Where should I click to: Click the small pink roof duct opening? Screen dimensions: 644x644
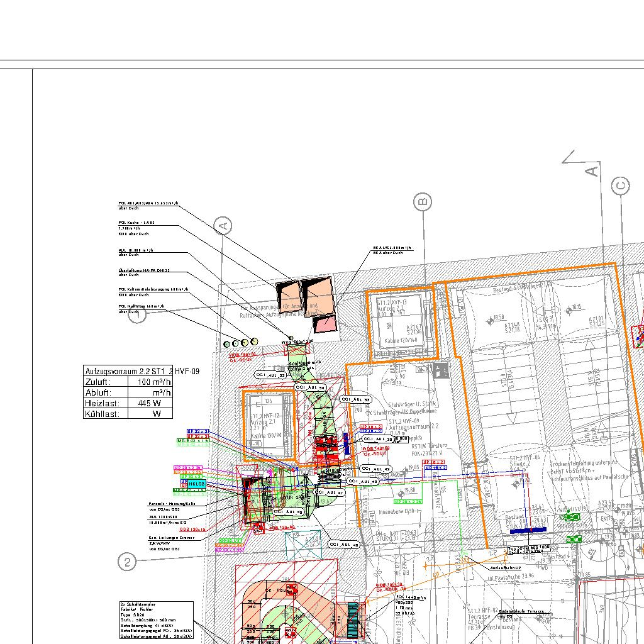click(x=325, y=325)
